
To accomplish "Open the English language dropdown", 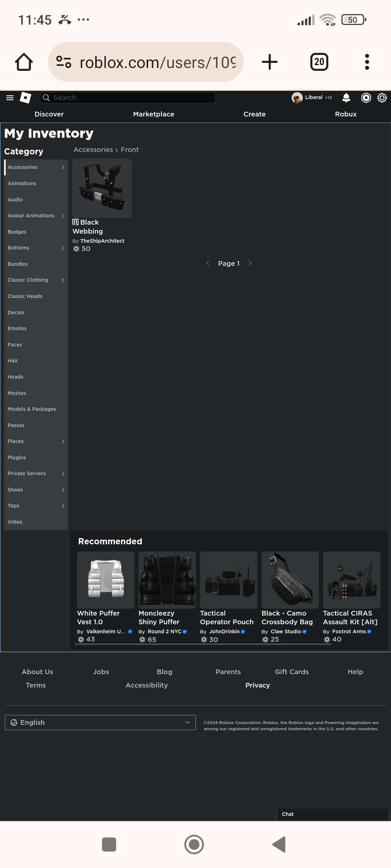I will pyautogui.click(x=100, y=723).
